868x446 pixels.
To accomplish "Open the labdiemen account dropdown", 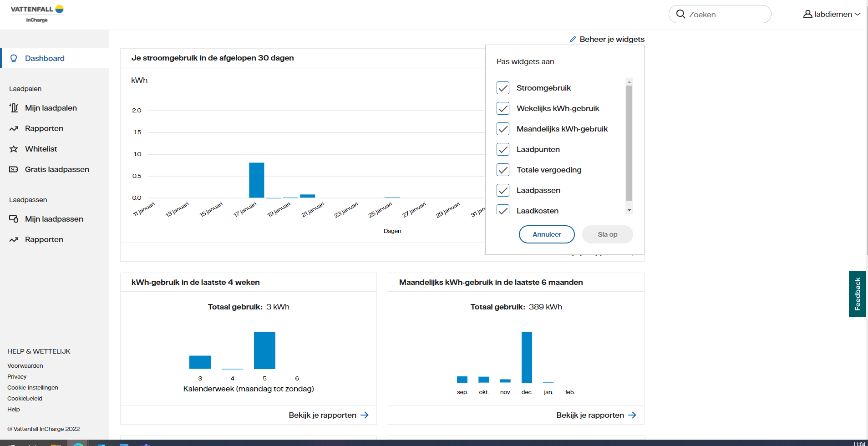I will tap(832, 14).
